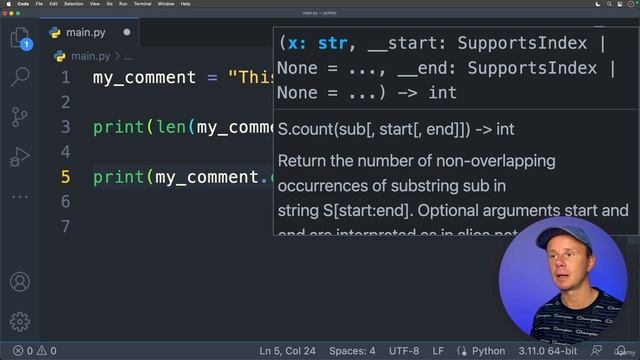Image resolution: width=640 pixels, height=360 pixels.
Task: Open the Selection menu
Action: [73, 4]
